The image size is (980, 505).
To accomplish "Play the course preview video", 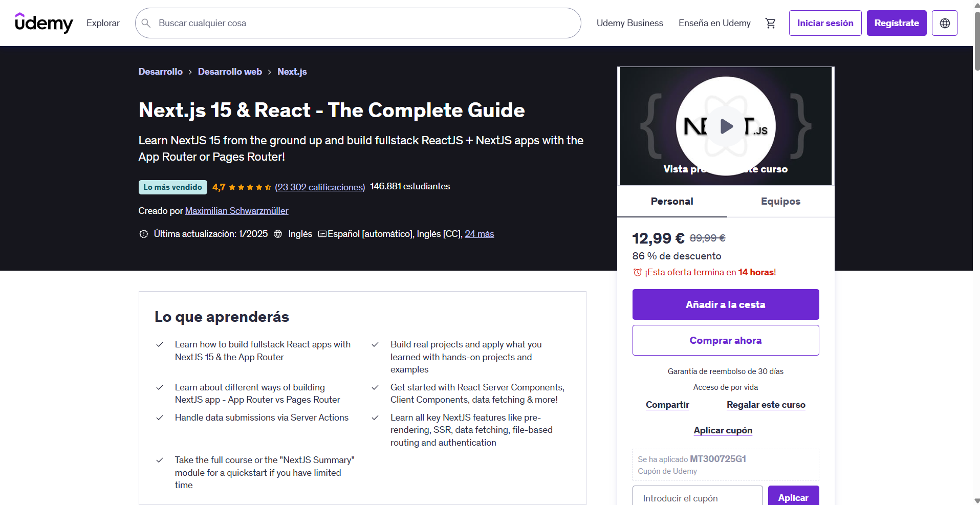I will pos(725,126).
